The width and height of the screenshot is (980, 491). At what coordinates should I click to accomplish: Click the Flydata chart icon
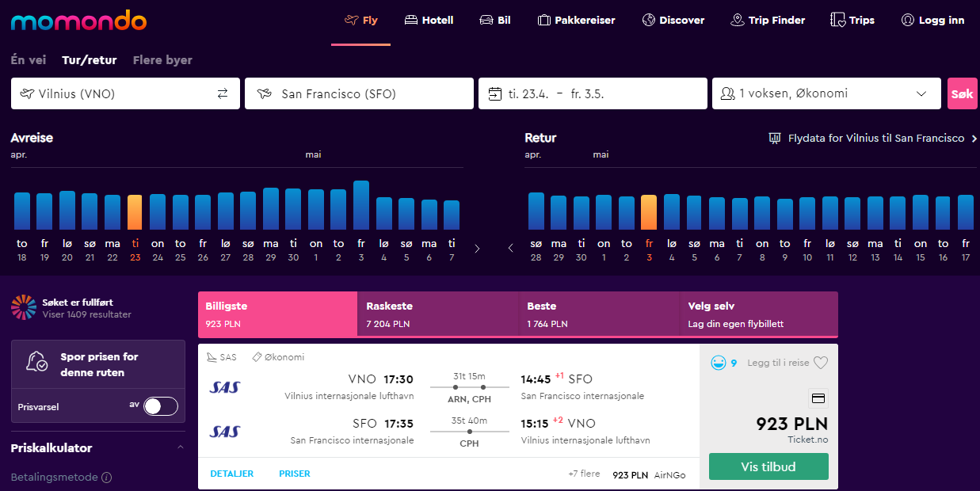(775, 138)
